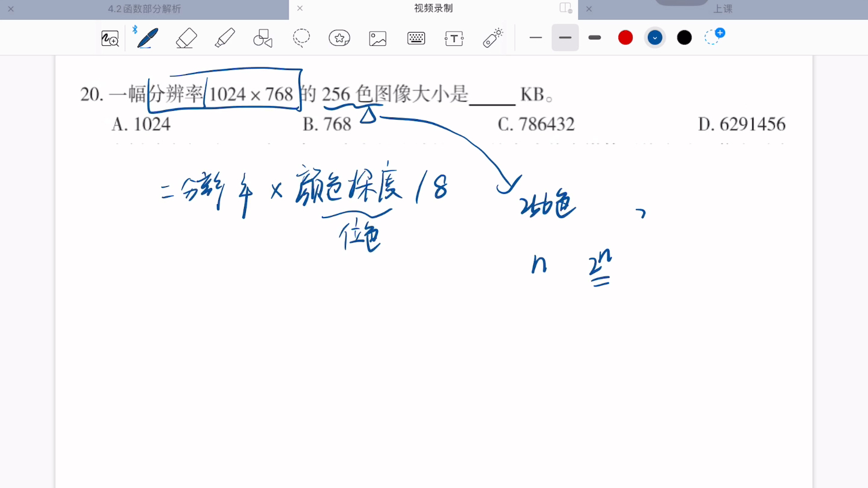This screenshot has height=488, width=868.
Task: Select the text box tool
Action: click(454, 39)
